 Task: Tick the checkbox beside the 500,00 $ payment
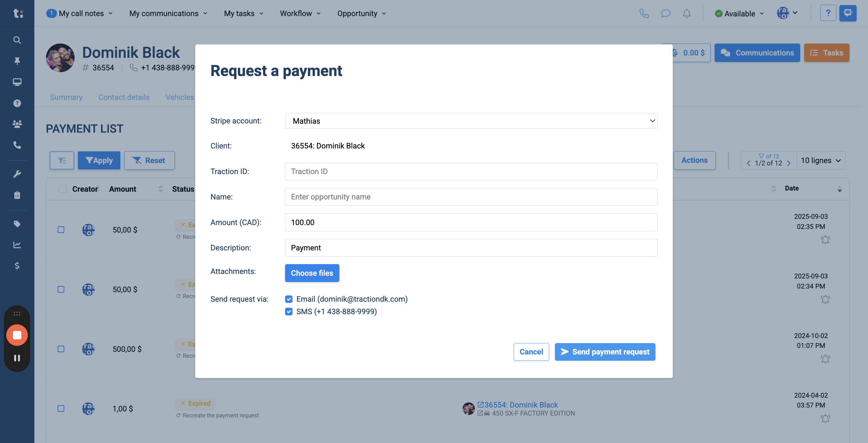61,349
